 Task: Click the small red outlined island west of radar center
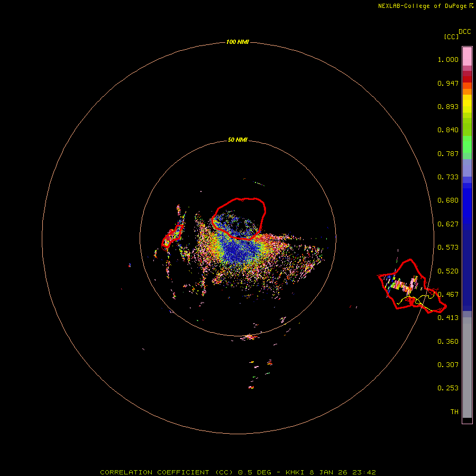[x=172, y=237]
